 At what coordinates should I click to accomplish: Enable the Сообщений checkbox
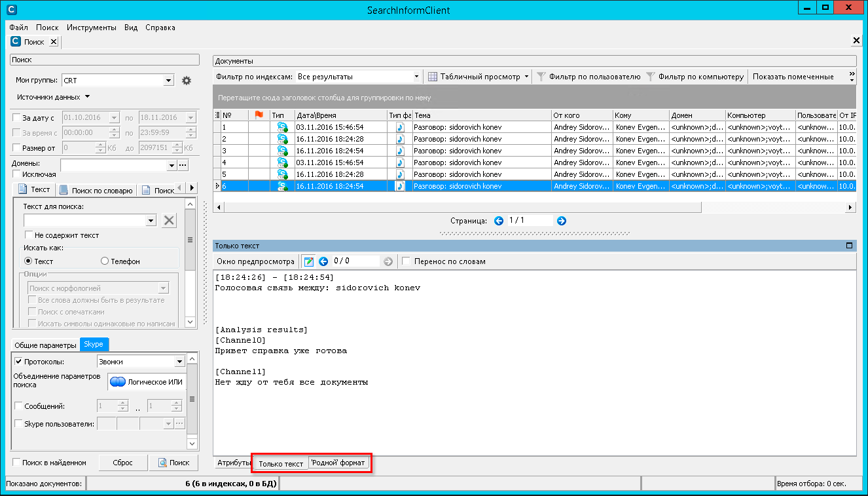[18, 406]
